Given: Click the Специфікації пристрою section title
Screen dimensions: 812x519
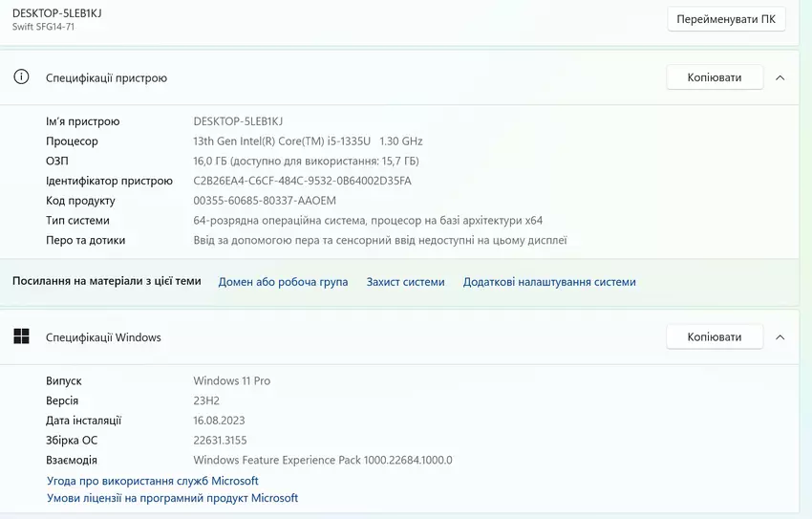Looking at the screenshot, I should (x=106, y=78).
